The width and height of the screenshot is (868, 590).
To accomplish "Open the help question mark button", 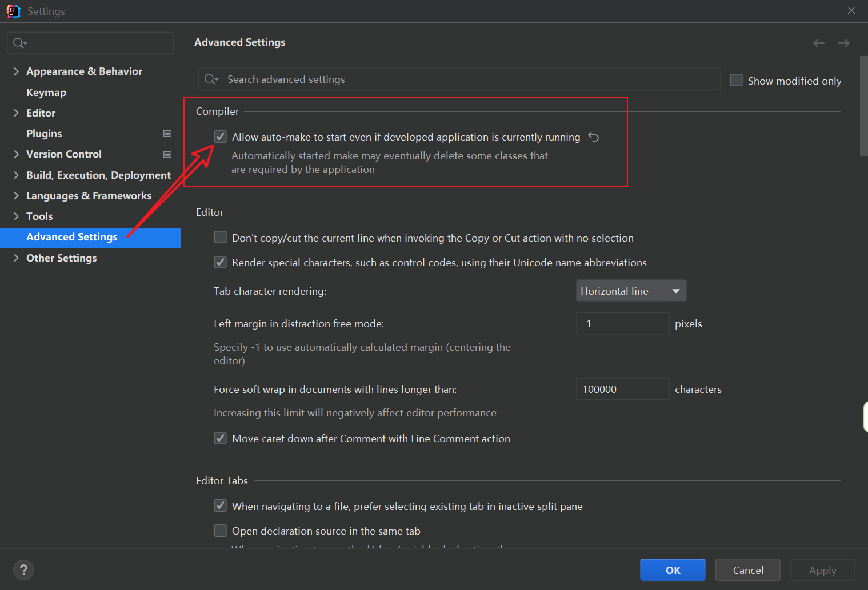I will (23, 569).
